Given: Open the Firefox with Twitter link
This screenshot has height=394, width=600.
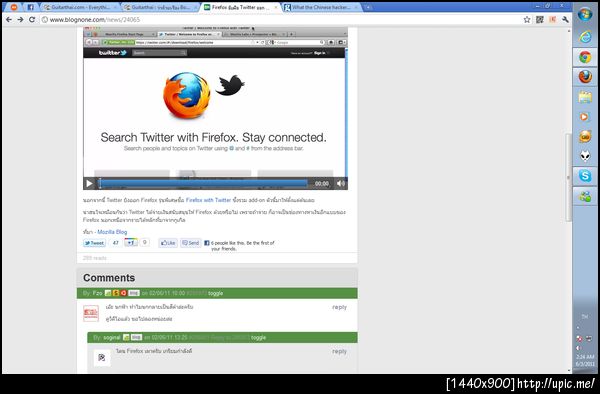Looking at the screenshot, I should coord(208,200).
